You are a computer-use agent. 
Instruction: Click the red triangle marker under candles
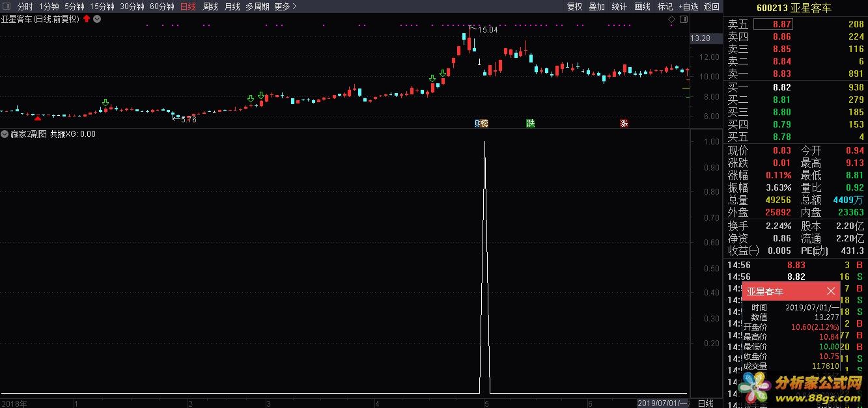tap(37, 118)
